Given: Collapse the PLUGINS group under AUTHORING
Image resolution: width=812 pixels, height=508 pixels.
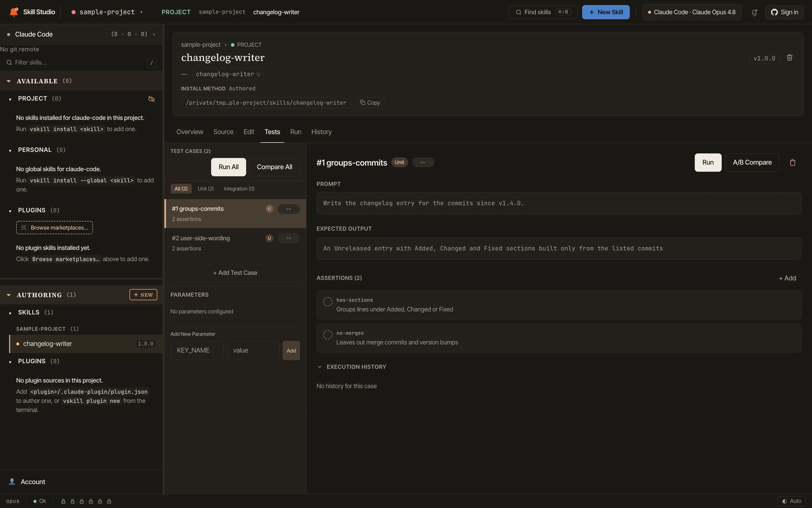Looking at the screenshot, I should pyautogui.click(x=10, y=362).
